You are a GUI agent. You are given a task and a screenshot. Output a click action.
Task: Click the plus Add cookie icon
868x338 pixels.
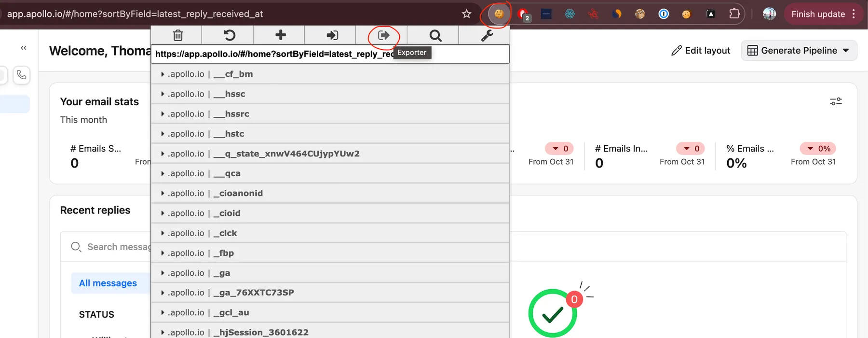click(281, 35)
